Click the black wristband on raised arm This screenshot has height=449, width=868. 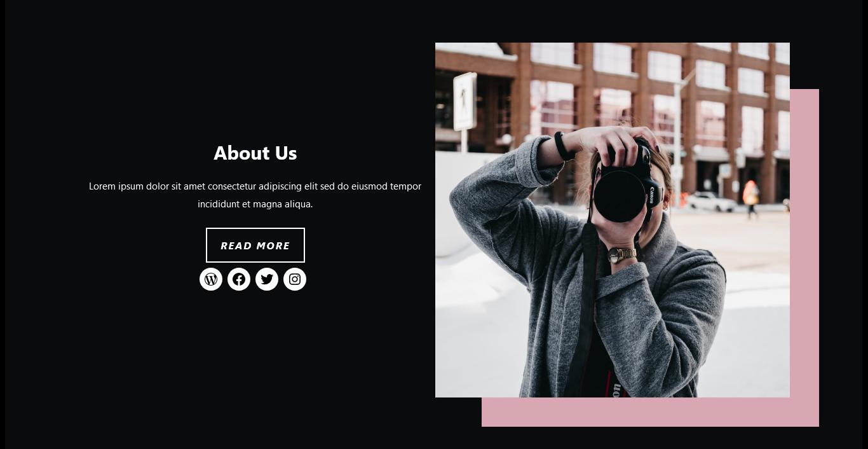click(x=563, y=146)
